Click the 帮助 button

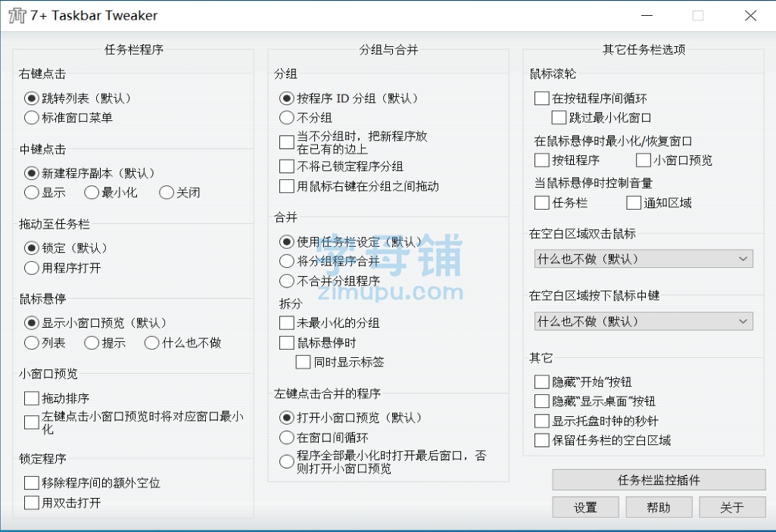[x=659, y=507]
